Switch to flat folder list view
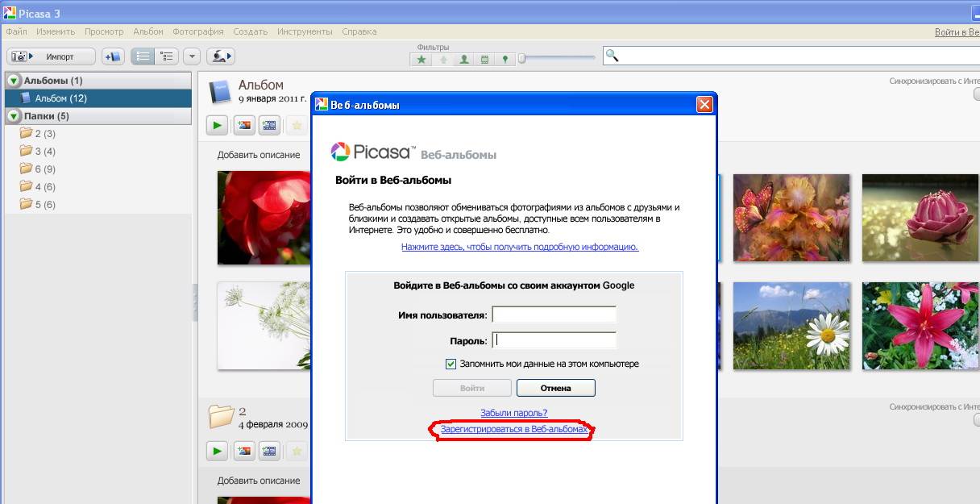Viewport: 980px width, 504px height. point(143,56)
